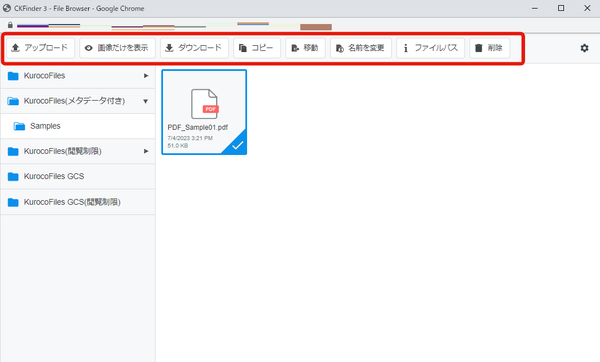Select the KurocoFiles GCS(閲覧制限) folder

click(78, 202)
